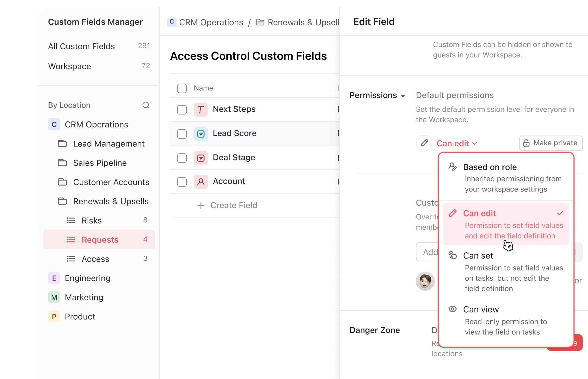Click the Next Steps text field icon

201,110
